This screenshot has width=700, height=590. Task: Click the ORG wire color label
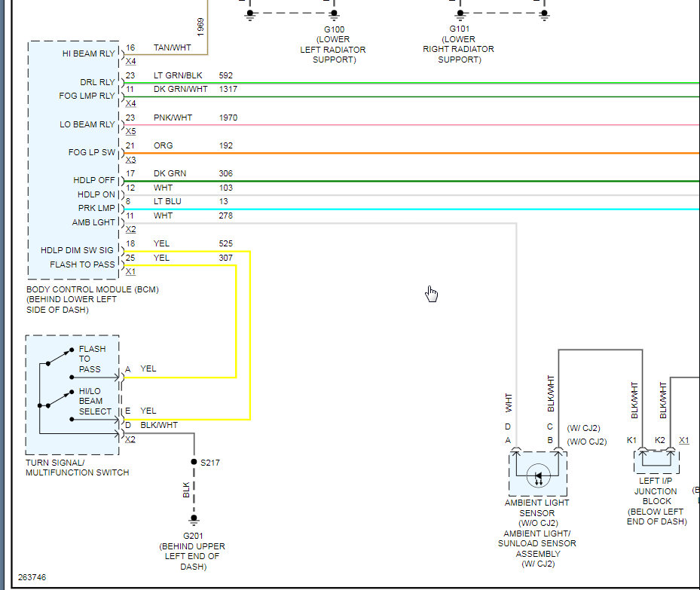click(x=163, y=145)
